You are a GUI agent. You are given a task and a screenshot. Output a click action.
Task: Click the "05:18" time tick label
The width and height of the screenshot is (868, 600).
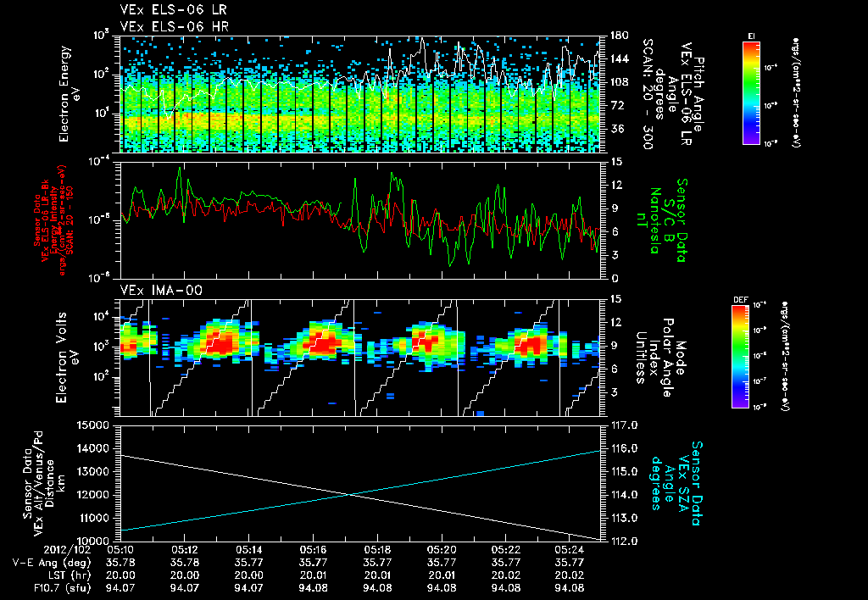click(377, 548)
